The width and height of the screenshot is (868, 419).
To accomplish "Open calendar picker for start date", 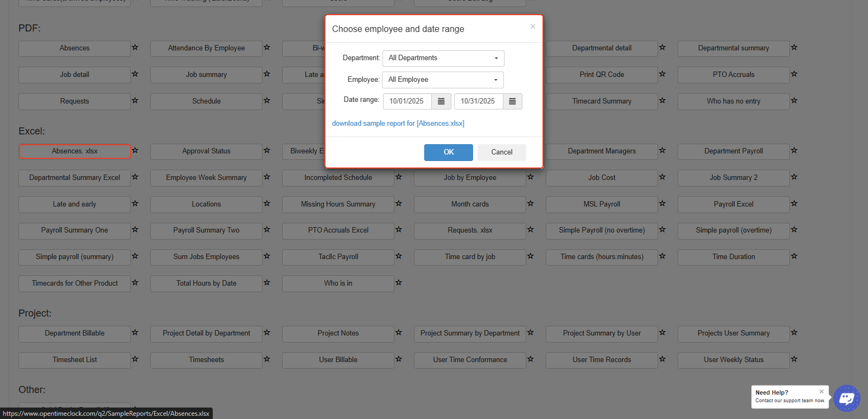I will tap(441, 101).
